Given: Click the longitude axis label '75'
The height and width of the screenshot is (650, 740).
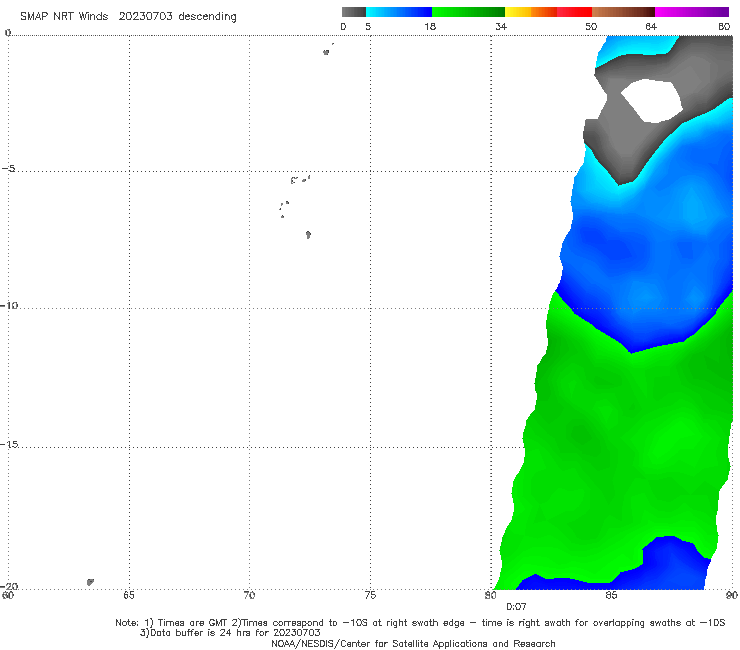Looking at the screenshot, I should (x=370, y=595).
